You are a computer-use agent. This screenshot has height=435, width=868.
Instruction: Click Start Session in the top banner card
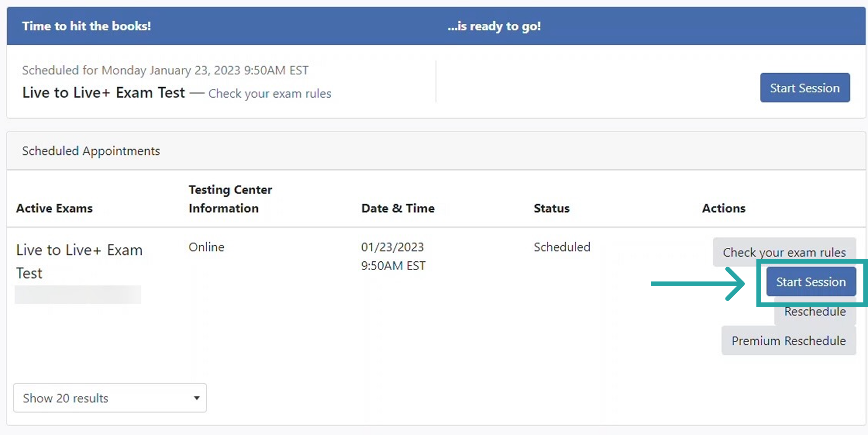pos(804,88)
